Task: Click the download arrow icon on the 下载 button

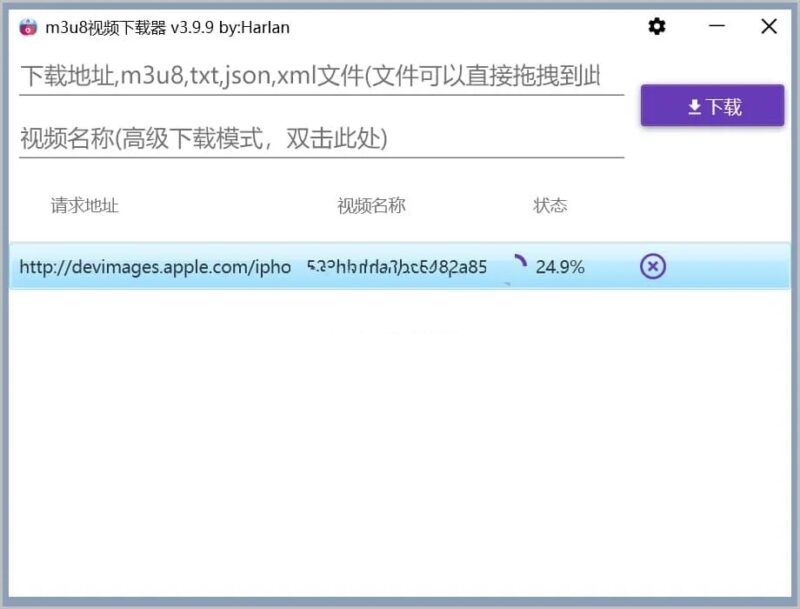Action: coord(692,106)
